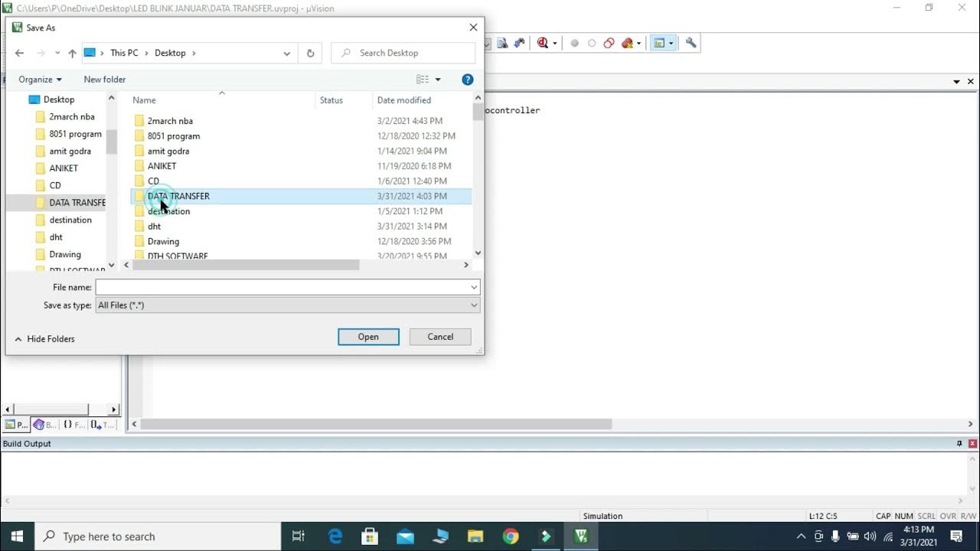Click the taskbar search box

click(157, 536)
